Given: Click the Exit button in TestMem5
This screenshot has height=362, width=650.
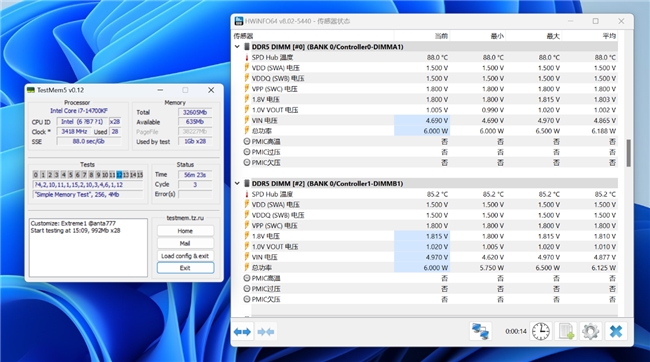Looking at the screenshot, I should pyautogui.click(x=185, y=268).
